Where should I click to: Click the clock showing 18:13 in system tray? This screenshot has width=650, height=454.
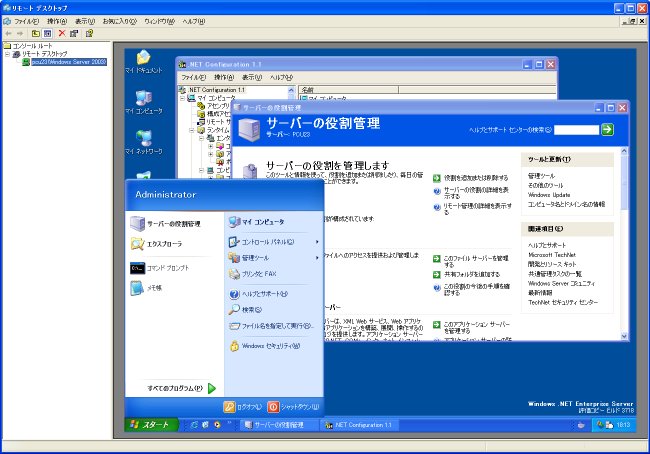tap(623, 425)
